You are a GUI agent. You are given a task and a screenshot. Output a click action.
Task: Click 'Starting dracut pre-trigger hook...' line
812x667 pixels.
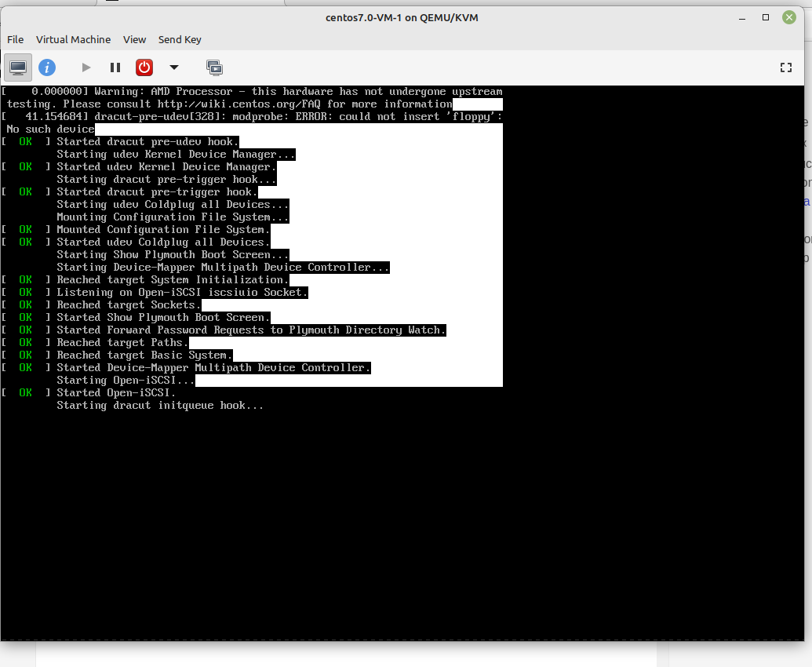coord(166,179)
